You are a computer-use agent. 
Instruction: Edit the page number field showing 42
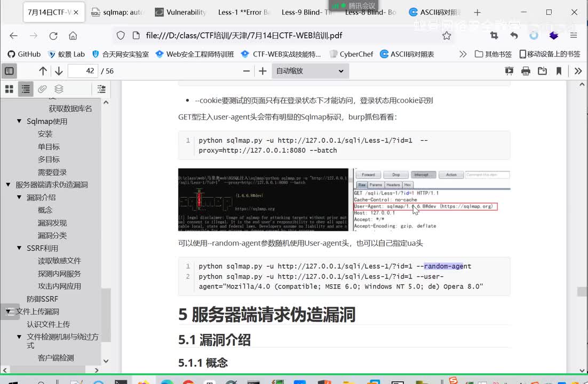83,71
